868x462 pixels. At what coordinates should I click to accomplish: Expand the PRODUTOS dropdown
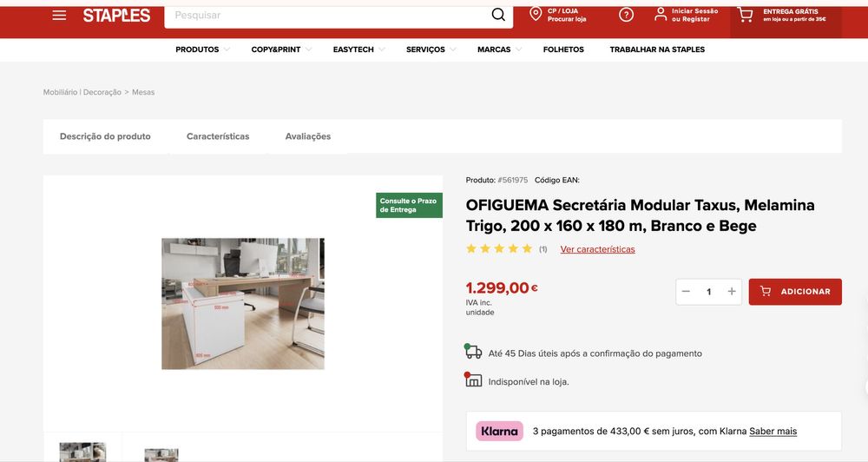coord(202,49)
